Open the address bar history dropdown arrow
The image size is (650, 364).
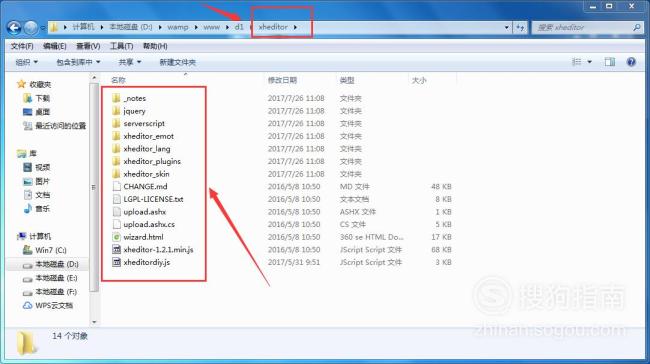click(x=507, y=27)
